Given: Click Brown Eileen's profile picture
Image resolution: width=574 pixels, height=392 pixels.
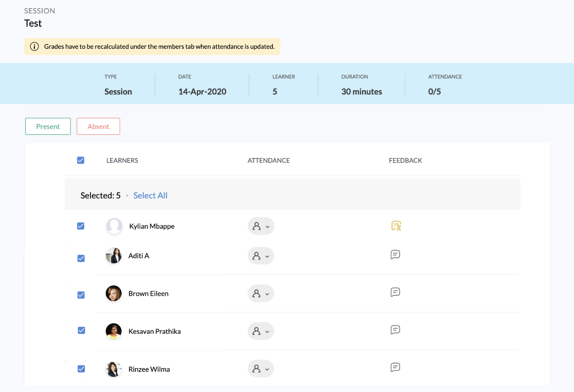Looking at the screenshot, I should (x=114, y=293).
